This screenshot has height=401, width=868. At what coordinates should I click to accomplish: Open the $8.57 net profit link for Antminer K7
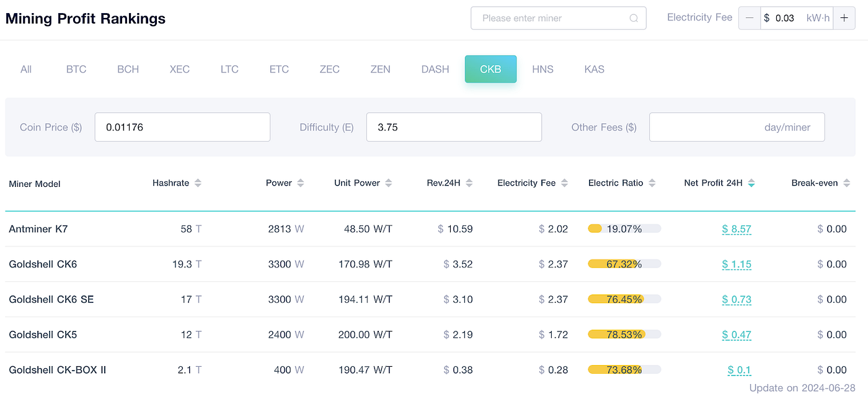pyautogui.click(x=737, y=228)
